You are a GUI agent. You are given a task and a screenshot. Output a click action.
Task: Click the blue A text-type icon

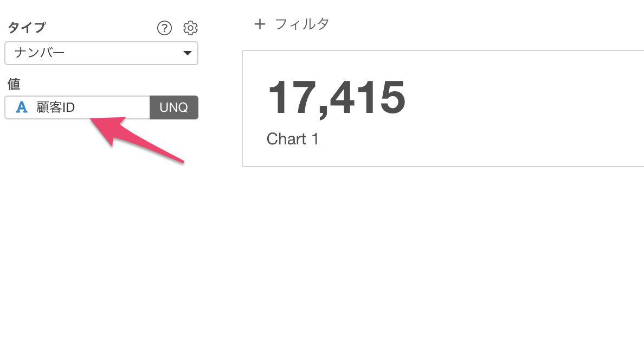(x=21, y=107)
